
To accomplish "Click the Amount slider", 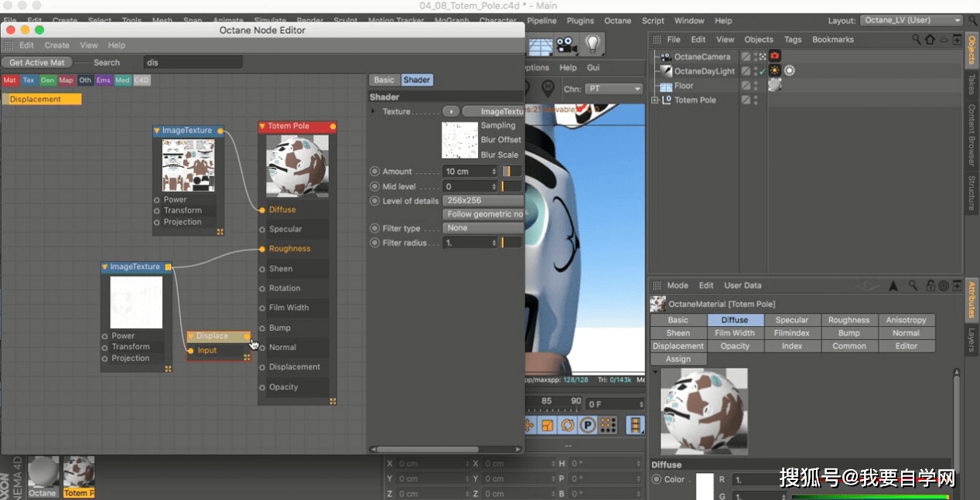I will pos(514,172).
